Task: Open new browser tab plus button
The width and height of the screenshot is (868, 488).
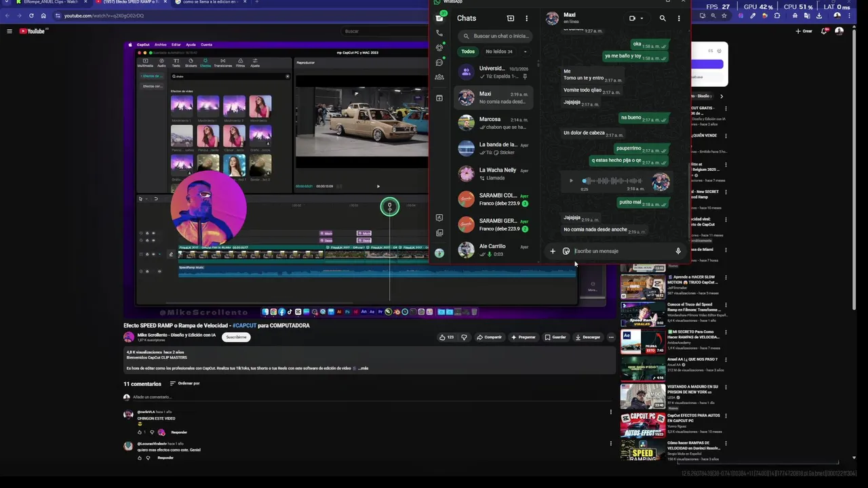Action: point(256,2)
